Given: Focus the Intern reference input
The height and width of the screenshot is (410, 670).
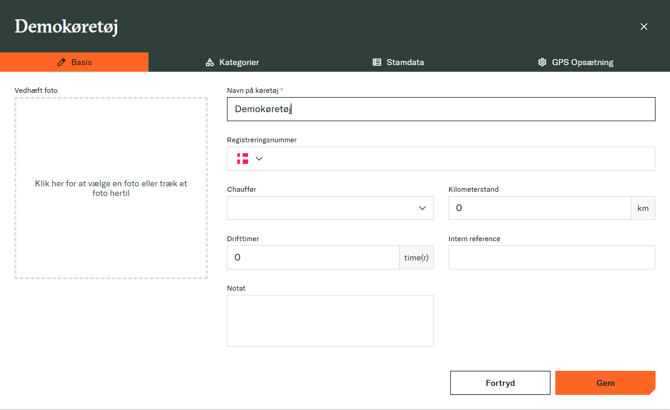Looking at the screenshot, I should [x=551, y=257].
